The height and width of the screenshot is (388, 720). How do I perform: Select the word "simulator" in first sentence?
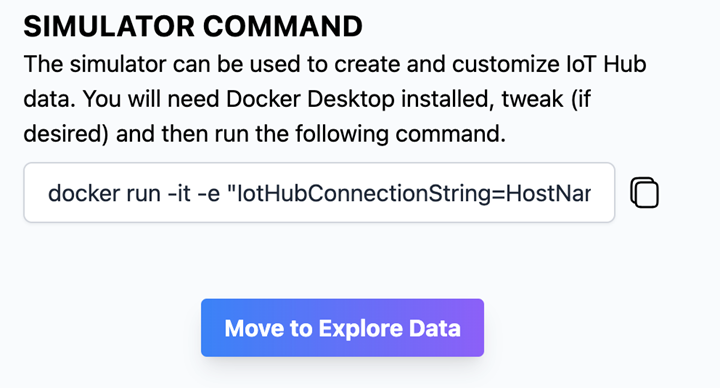pyautogui.click(x=118, y=64)
